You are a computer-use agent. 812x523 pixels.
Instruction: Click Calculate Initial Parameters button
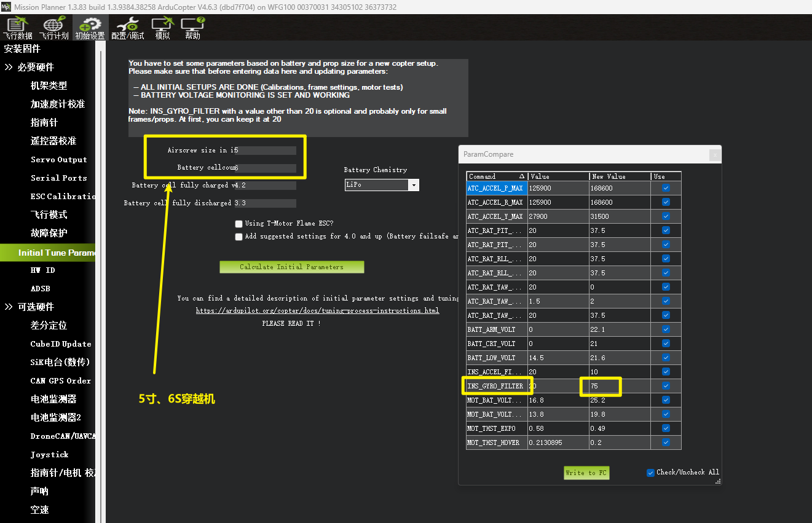pos(291,267)
